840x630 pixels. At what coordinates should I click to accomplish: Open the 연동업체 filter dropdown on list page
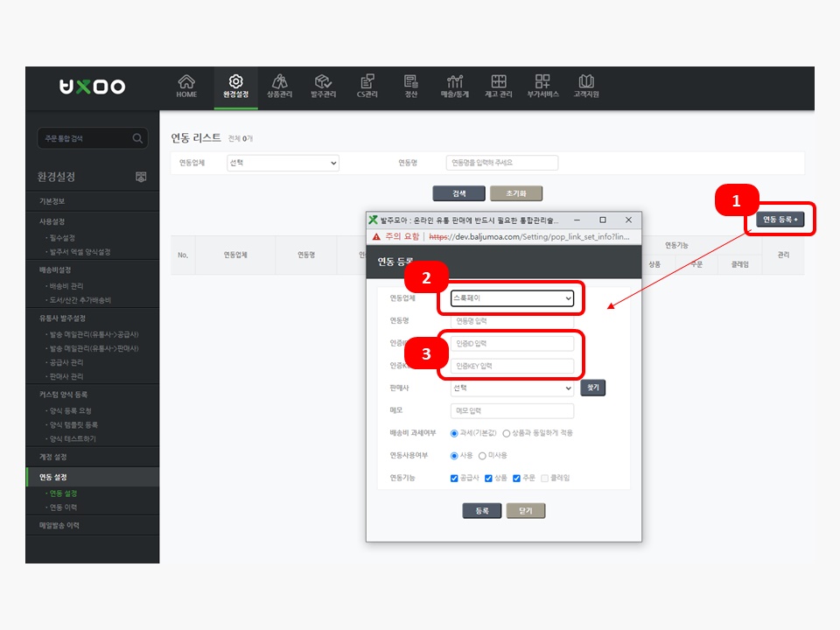pos(283,163)
